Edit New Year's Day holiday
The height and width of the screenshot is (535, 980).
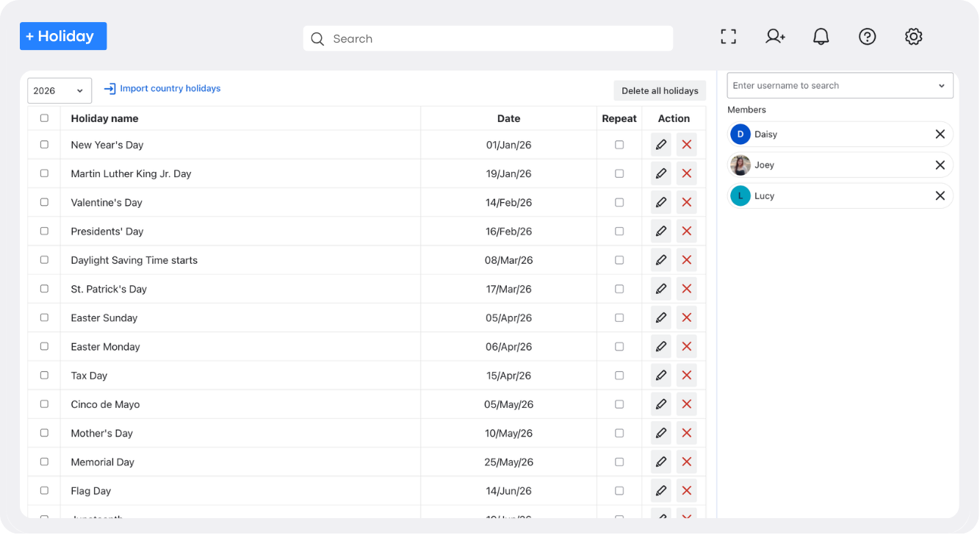[661, 145]
